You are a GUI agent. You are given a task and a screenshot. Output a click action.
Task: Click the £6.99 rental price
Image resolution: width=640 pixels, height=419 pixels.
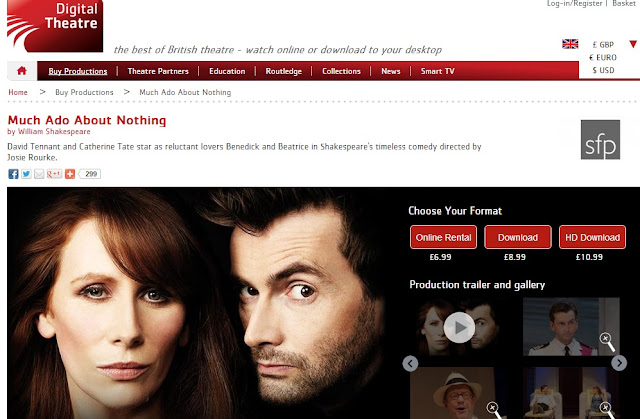(440, 257)
